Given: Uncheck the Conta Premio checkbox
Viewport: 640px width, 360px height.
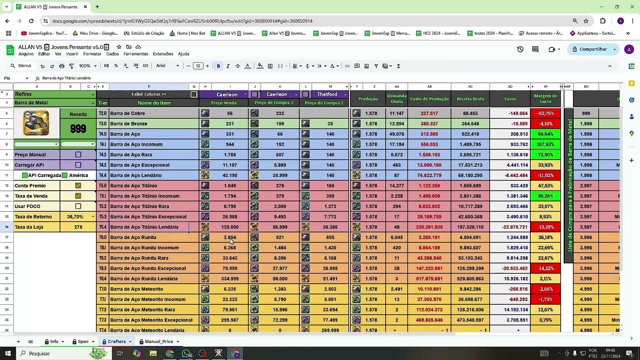Looking at the screenshot, I should [x=78, y=185].
